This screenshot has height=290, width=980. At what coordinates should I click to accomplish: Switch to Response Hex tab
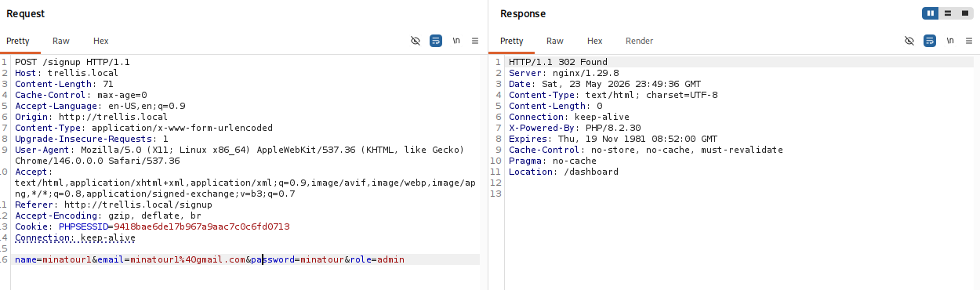595,41
